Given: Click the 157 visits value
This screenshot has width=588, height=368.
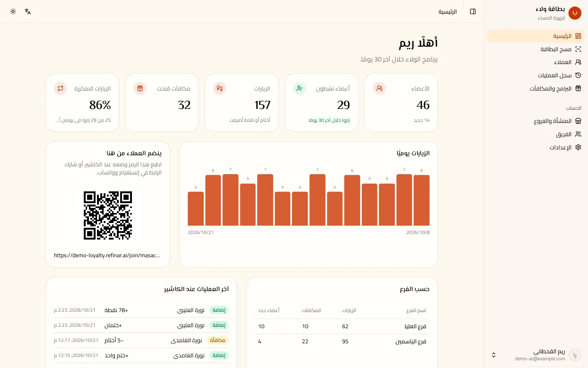Looking at the screenshot, I should pos(262,105).
